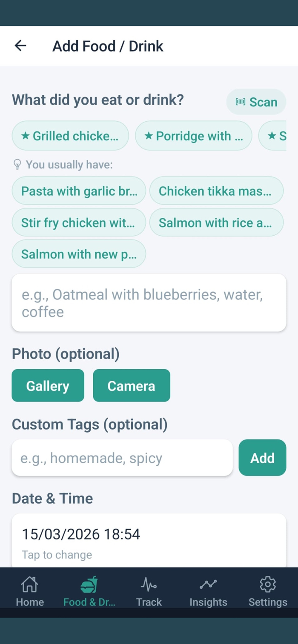Tap the back arrow icon

tap(20, 46)
